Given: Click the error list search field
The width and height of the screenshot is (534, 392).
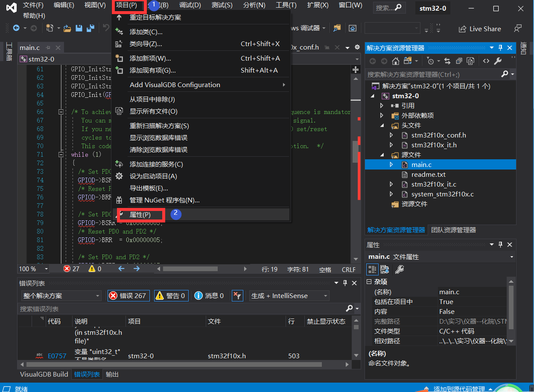Looking at the screenshot, I should point(182,308).
